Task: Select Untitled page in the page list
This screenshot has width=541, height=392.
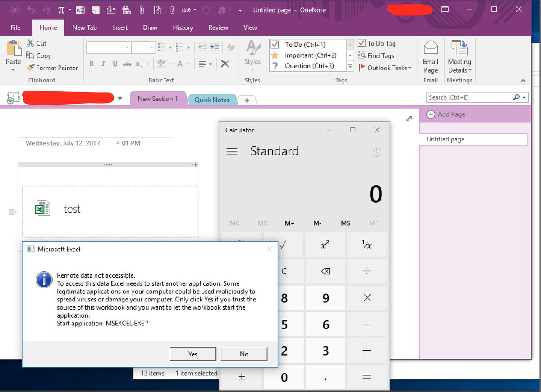Action: (473, 140)
